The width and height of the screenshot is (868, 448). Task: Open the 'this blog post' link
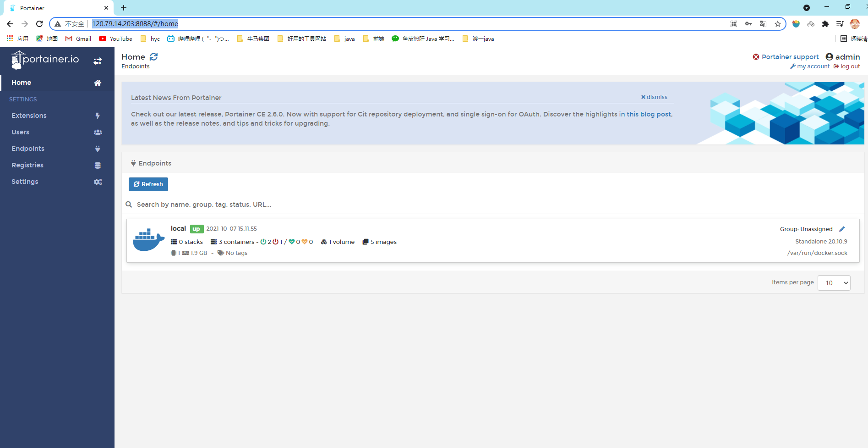click(x=649, y=114)
